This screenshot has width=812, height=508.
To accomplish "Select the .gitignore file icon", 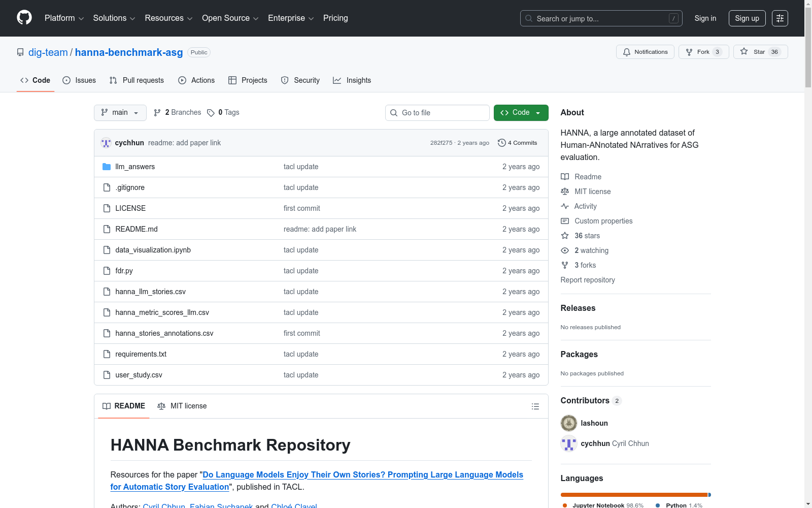I will pyautogui.click(x=107, y=187).
